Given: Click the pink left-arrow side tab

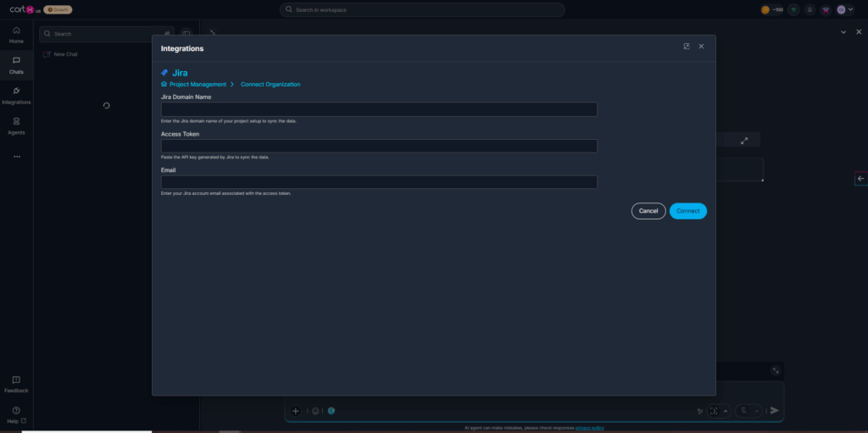Looking at the screenshot, I should (861, 178).
